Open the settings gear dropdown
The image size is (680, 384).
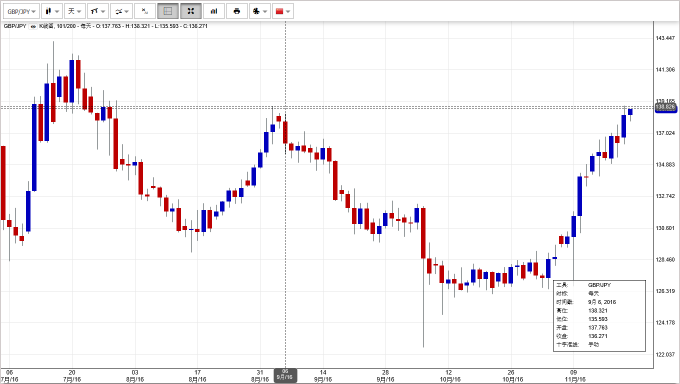coord(260,11)
